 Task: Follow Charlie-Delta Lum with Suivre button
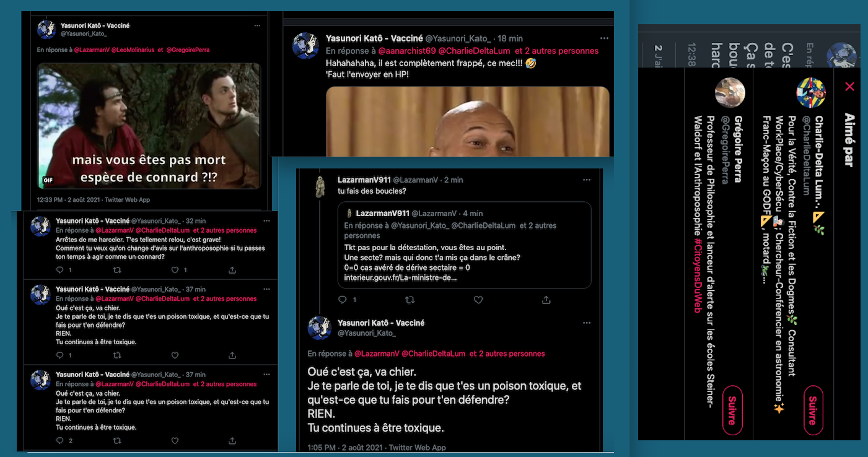(813, 410)
